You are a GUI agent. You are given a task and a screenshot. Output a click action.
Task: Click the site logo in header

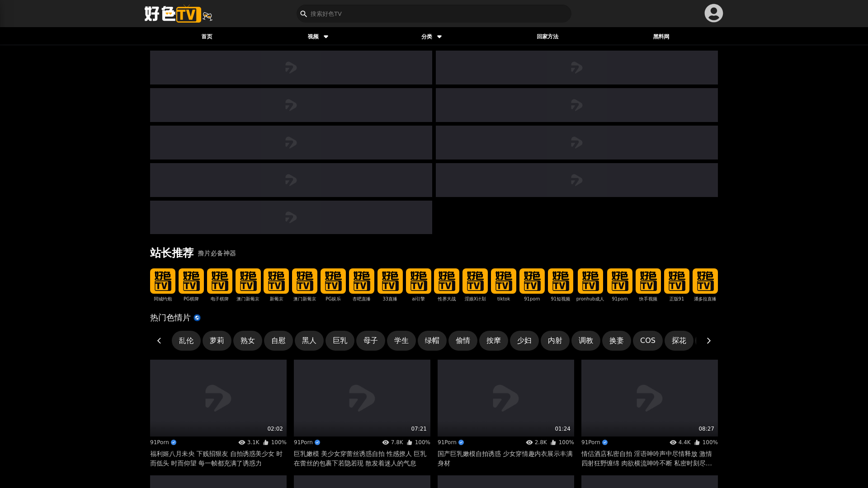pos(178,14)
